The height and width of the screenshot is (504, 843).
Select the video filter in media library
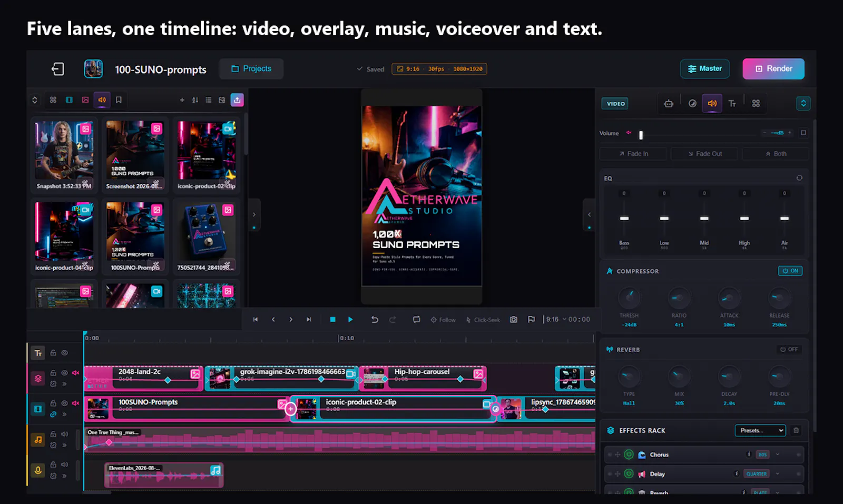(x=69, y=100)
